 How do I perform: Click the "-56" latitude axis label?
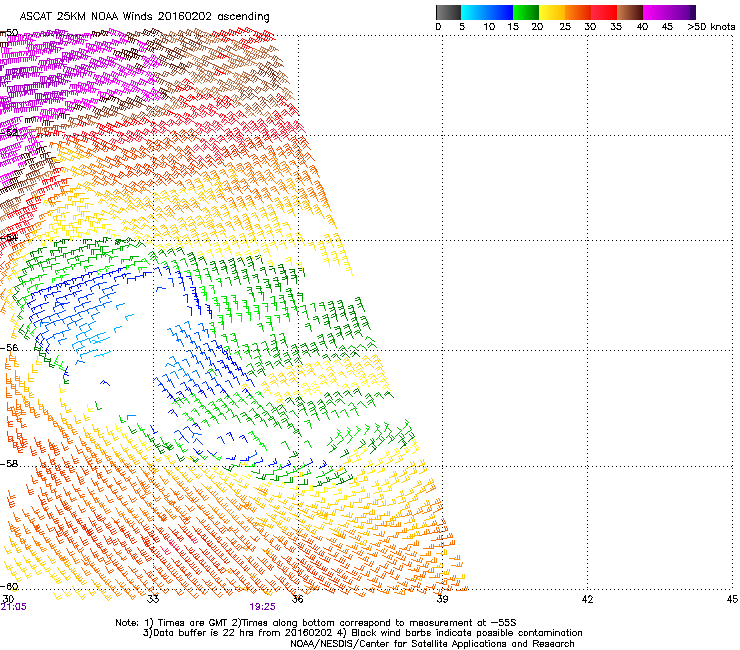click(9, 348)
